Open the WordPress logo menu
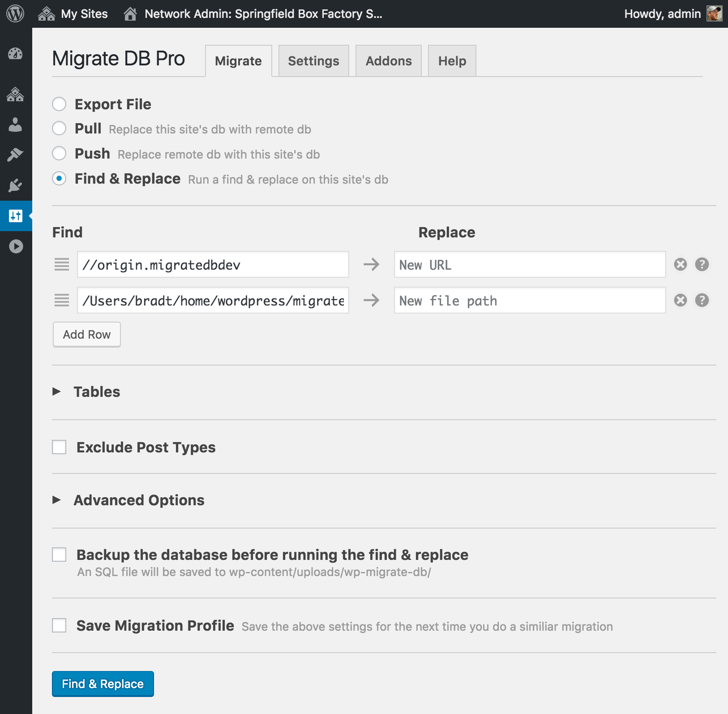The width and height of the screenshot is (728, 714). click(x=15, y=13)
